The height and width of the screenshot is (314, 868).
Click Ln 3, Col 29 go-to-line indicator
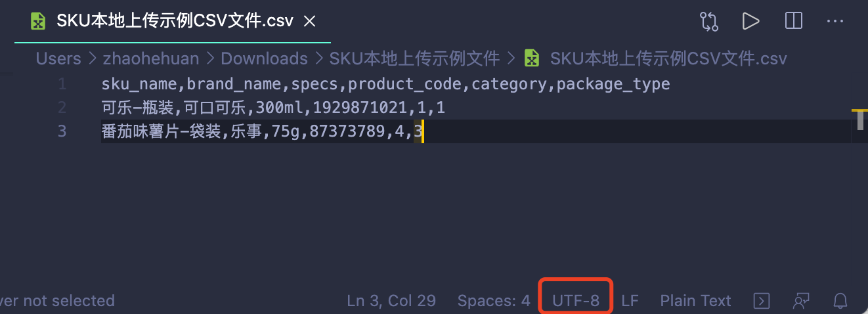tap(391, 301)
